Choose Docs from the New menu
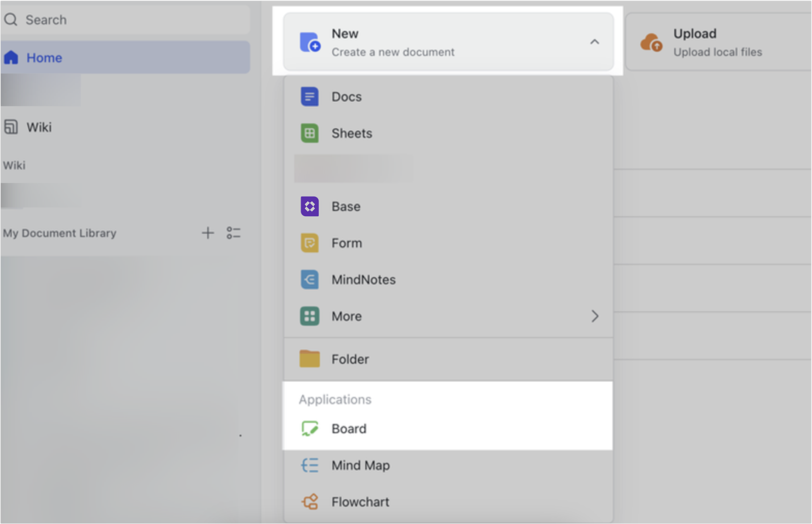 (448, 97)
